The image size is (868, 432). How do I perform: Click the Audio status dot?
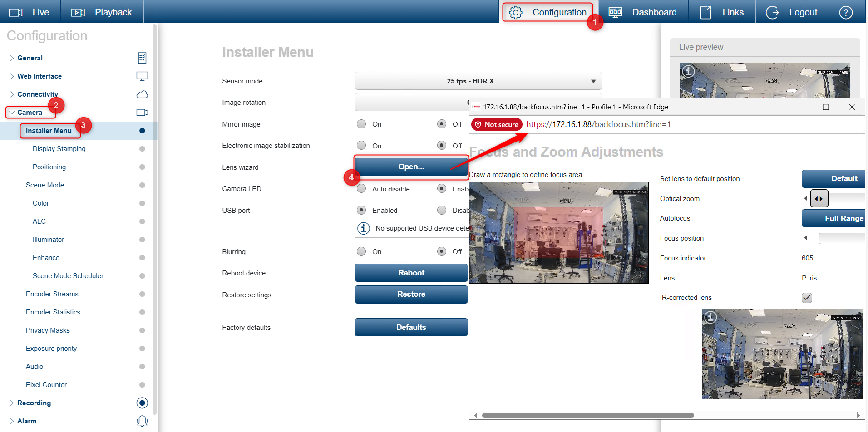(x=142, y=367)
